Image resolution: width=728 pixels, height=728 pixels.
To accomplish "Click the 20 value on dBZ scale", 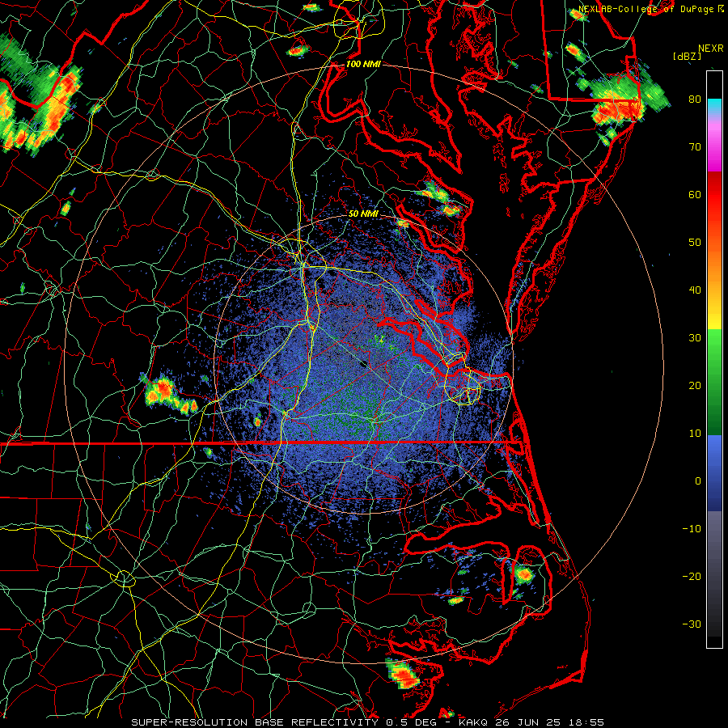I will pos(695,386).
